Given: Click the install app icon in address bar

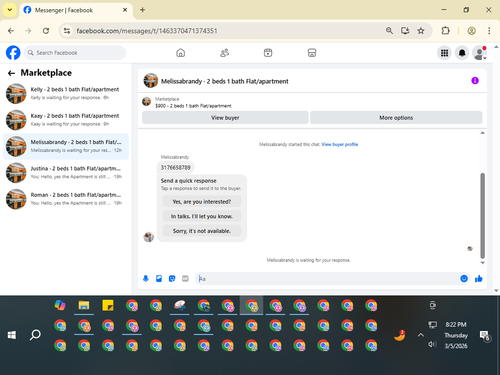Looking at the screenshot, I should click(x=405, y=31).
